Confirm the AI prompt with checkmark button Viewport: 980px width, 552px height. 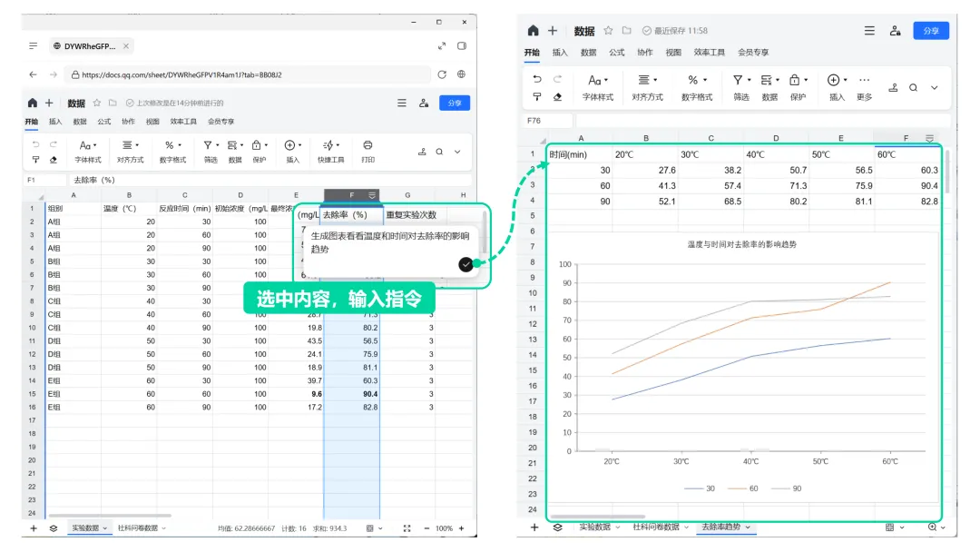tap(465, 264)
